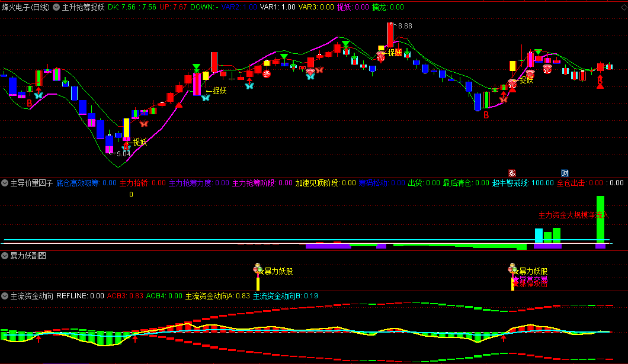Click the 主力抢筹阶段 readout
The width and height of the screenshot is (628, 364).
pyautogui.click(x=262, y=183)
